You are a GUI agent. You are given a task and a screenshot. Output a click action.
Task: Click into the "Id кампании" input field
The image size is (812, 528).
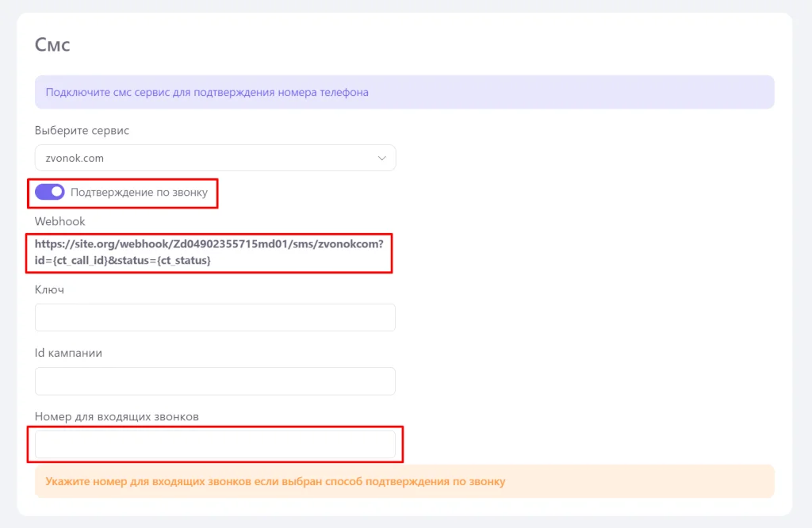(215, 381)
